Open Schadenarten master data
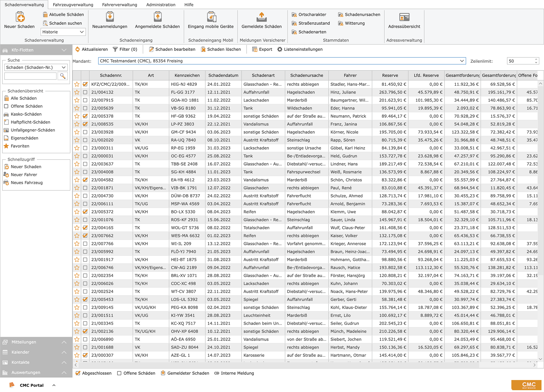Image resolution: width=544 pixels, height=392 pixels. tap(309, 32)
